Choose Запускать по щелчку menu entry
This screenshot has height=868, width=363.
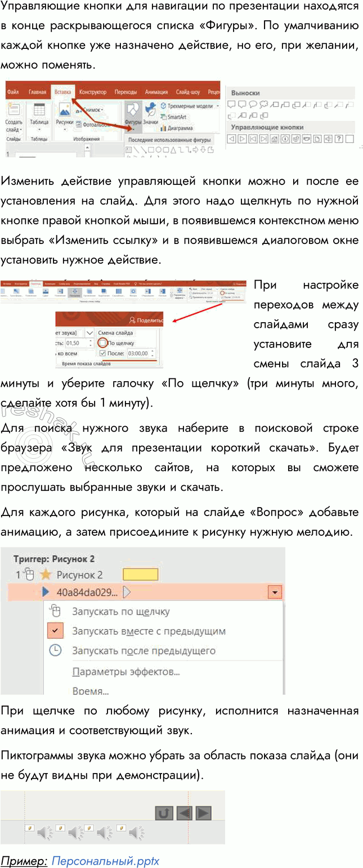(120, 611)
